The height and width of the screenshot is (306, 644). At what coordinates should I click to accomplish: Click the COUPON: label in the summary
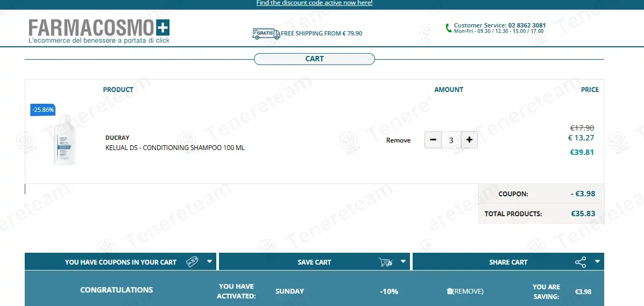[x=513, y=194]
